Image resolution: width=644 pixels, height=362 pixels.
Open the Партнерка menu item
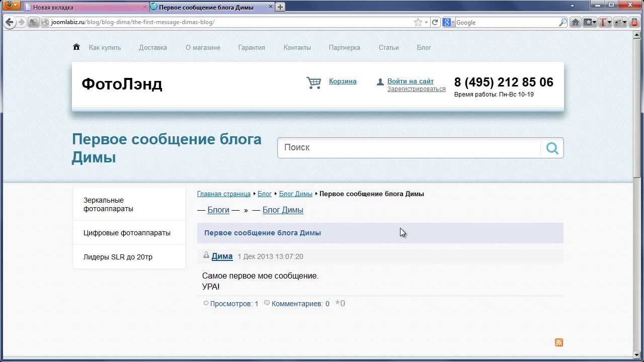coord(345,47)
